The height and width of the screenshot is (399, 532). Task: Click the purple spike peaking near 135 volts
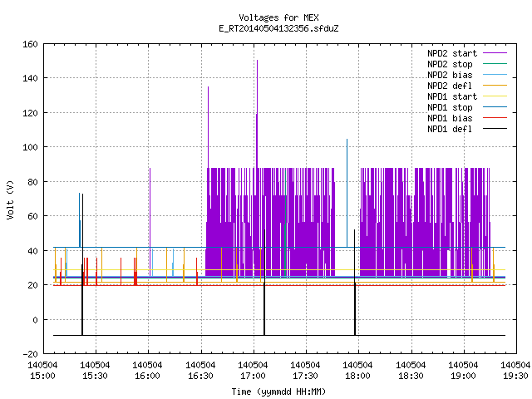coord(209,127)
